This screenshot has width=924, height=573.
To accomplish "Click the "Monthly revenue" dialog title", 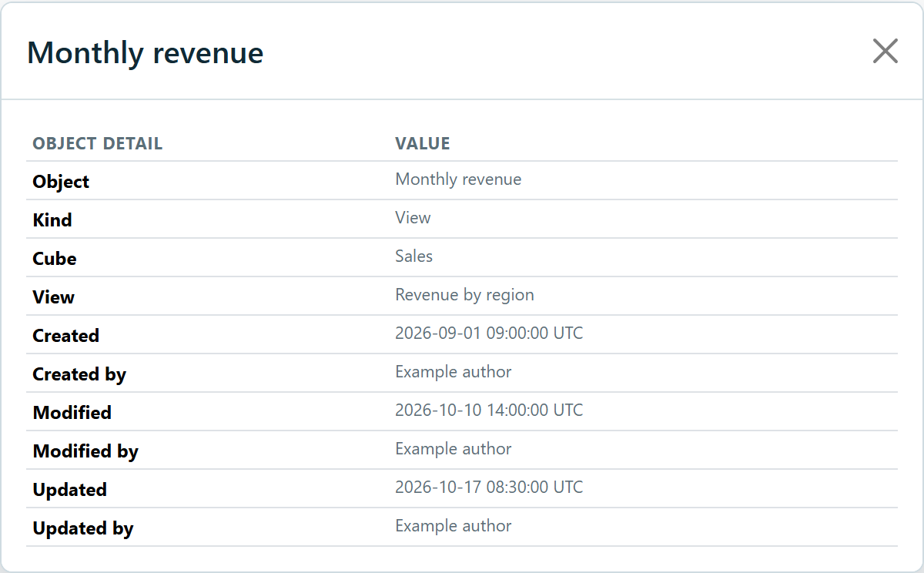I will coord(146,53).
